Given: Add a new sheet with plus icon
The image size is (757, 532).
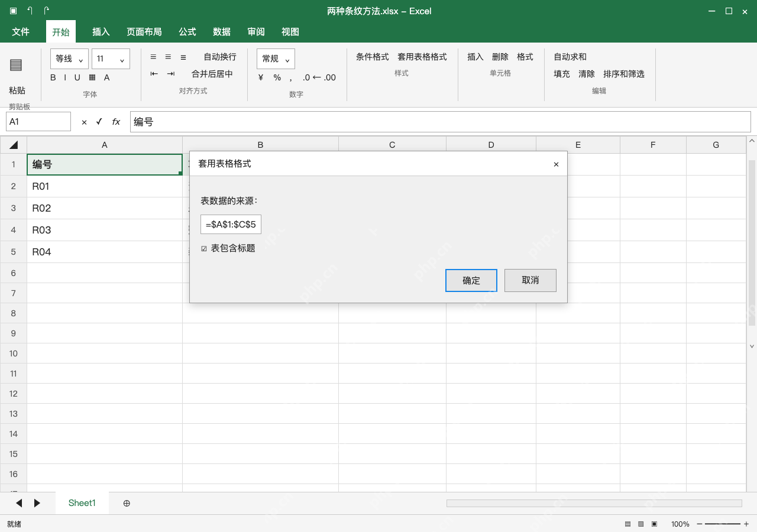Looking at the screenshot, I should coord(127,503).
